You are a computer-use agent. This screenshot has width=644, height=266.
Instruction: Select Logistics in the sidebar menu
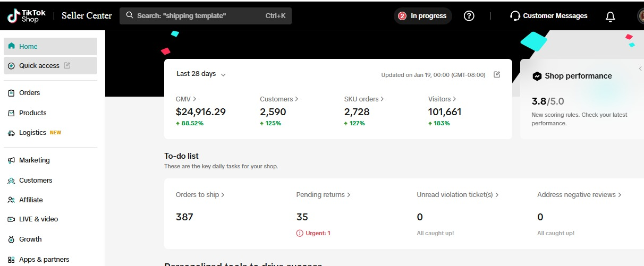(x=32, y=133)
